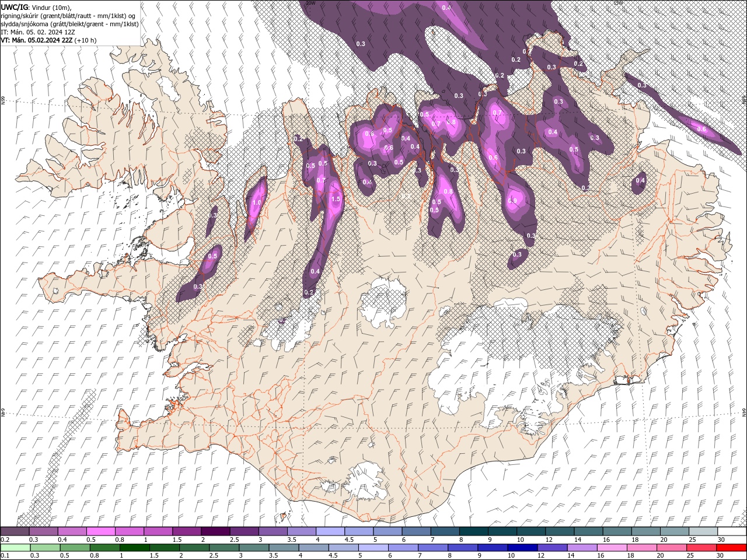Click the light grey swatch between 25 and 30 in upper row

coord(703,531)
